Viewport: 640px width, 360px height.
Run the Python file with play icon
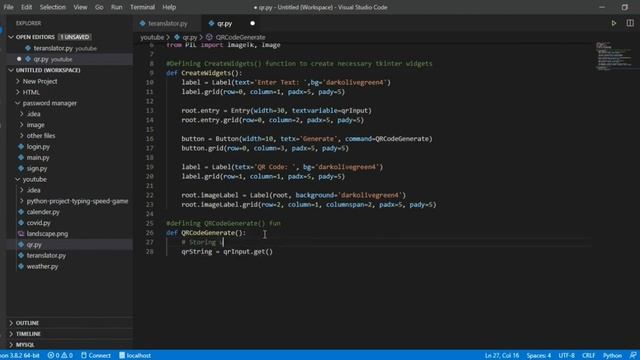(613, 23)
